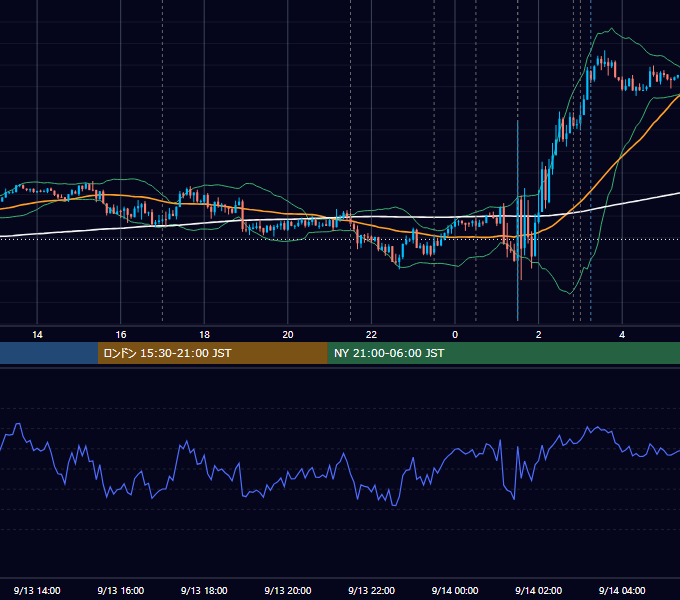Click the hour label 16 on the price chart axis
680x600 pixels.
coord(121,335)
